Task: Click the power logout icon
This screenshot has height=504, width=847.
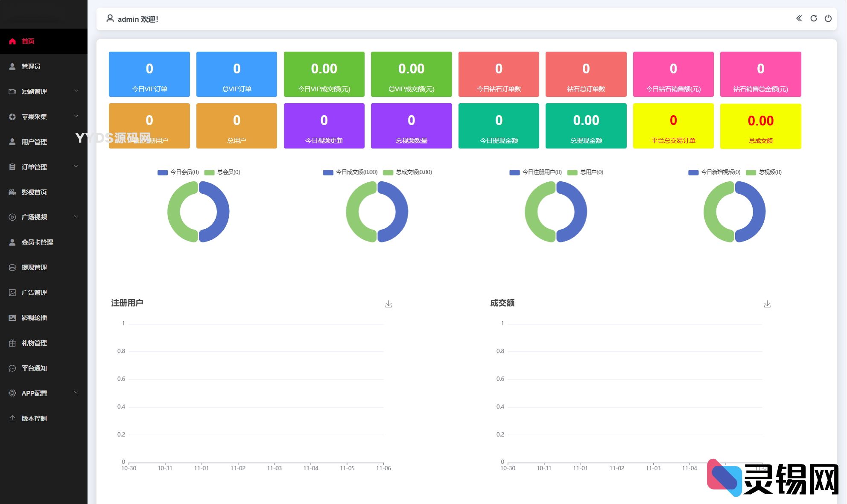Action: (828, 18)
